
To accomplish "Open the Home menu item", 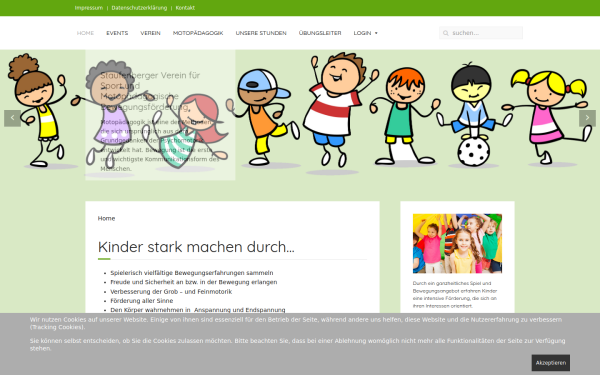I will (x=85, y=33).
